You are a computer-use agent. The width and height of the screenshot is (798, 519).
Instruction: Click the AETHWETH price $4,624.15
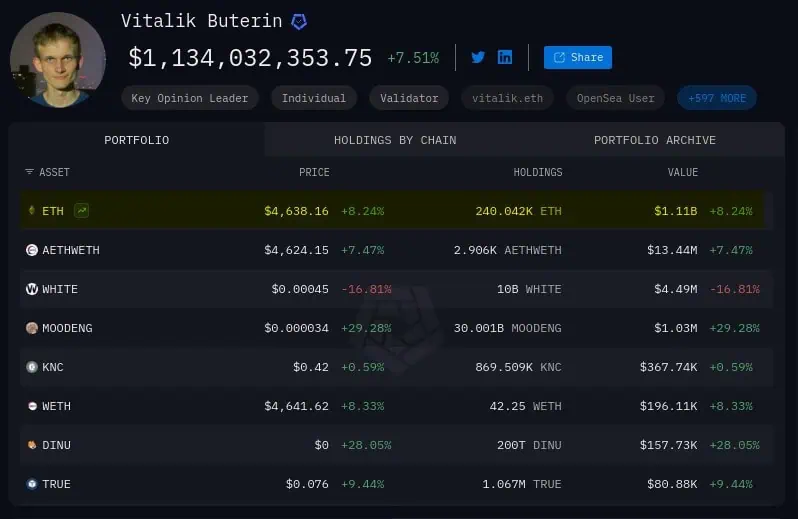[x=296, y=250]
